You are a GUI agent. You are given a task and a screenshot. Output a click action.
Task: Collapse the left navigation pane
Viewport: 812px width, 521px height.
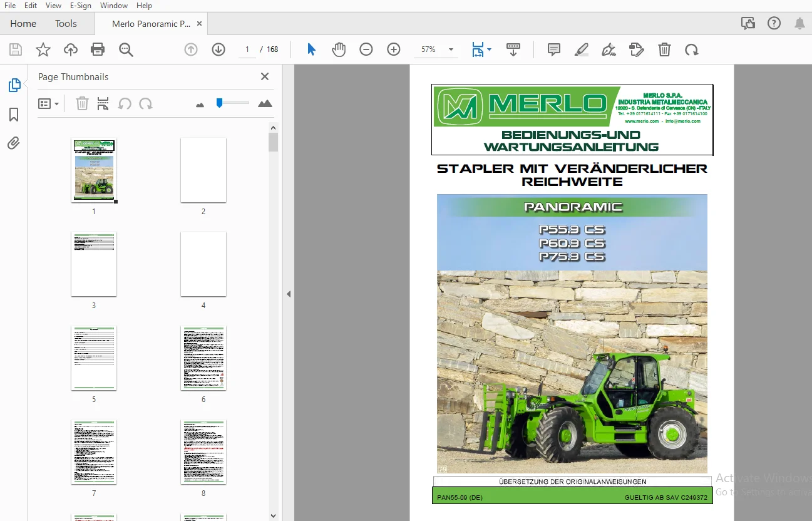pos(289,293)
